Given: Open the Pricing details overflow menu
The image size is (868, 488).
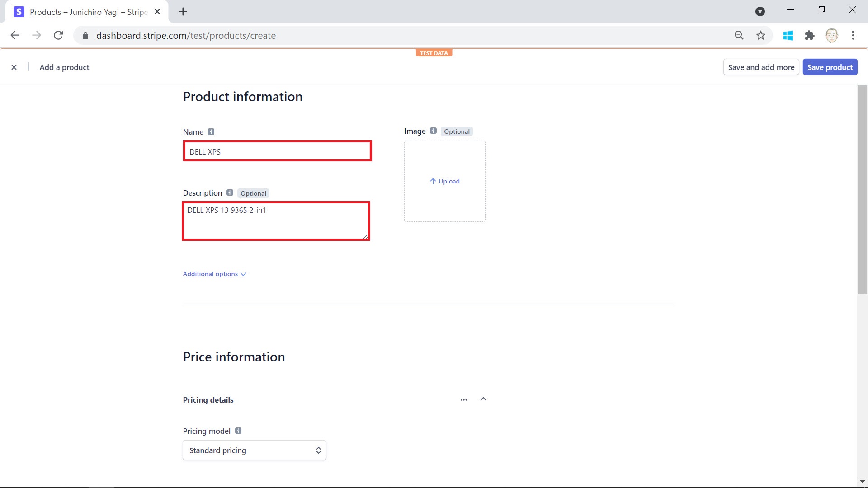Looking at the screenshot, I should pos(464,399).
